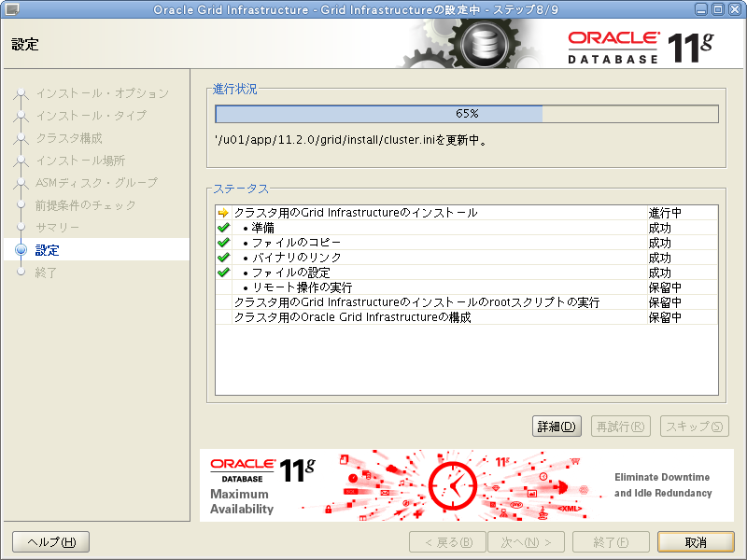This screenshot has width=747, height=560.
Task: Select the インストール・オプション step
Action: coord(103,93)
